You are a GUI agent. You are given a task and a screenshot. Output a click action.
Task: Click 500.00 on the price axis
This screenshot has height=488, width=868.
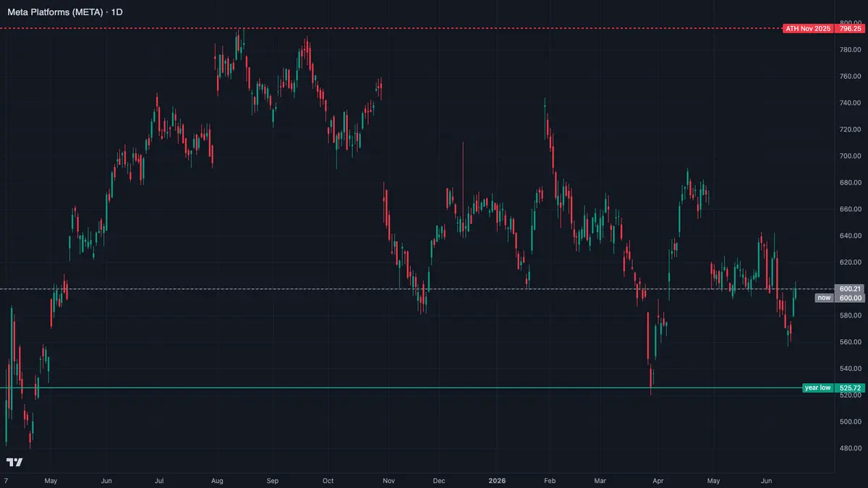(x=849, y=421)
